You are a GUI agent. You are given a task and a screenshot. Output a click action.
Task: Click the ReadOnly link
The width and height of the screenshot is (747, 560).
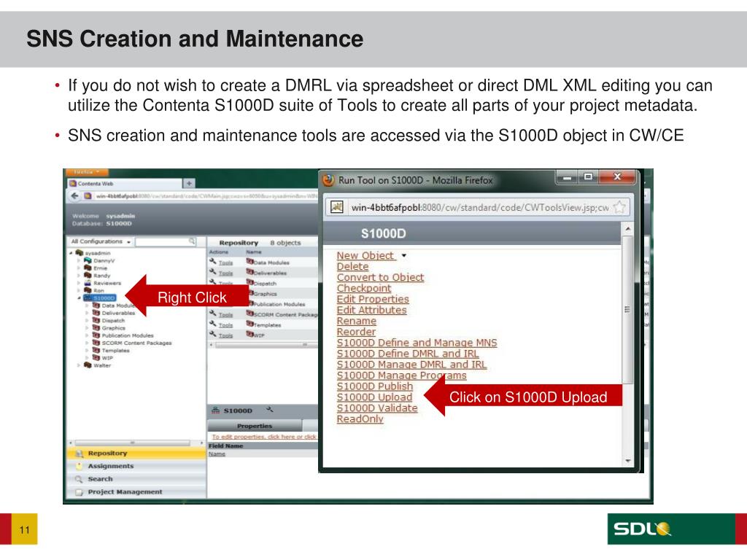(360, 419)
